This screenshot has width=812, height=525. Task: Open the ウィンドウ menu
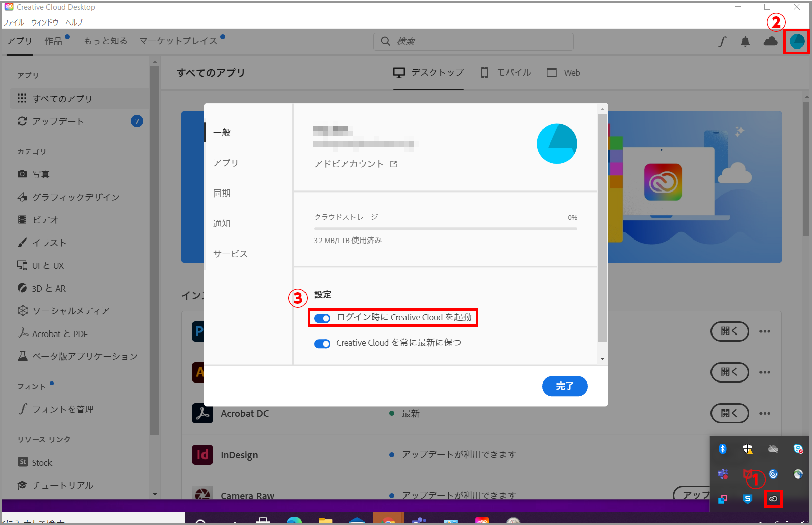44,22
